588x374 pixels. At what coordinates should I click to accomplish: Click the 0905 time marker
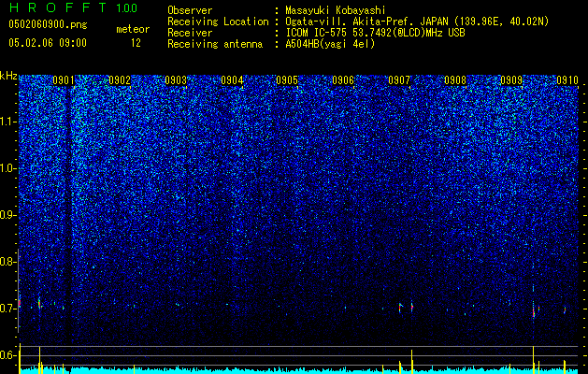[x=287, y=80]
